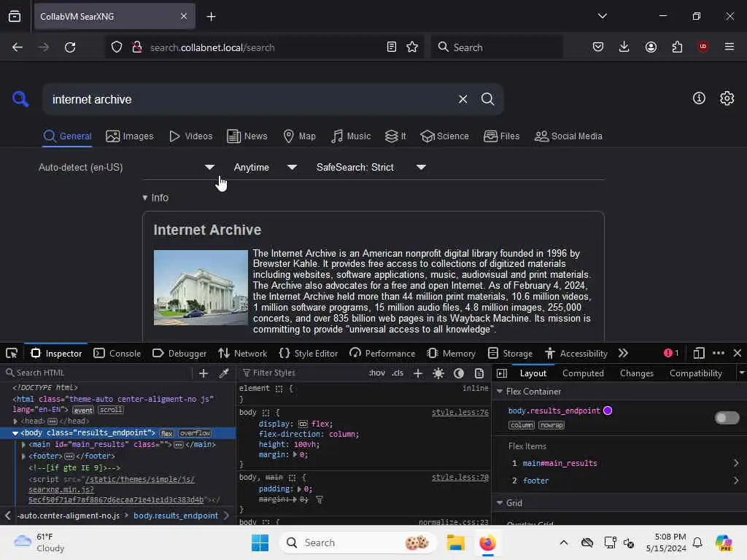Collapse the Grid section
The height and width of the screenshot is (560, 747).
(500, 503)
